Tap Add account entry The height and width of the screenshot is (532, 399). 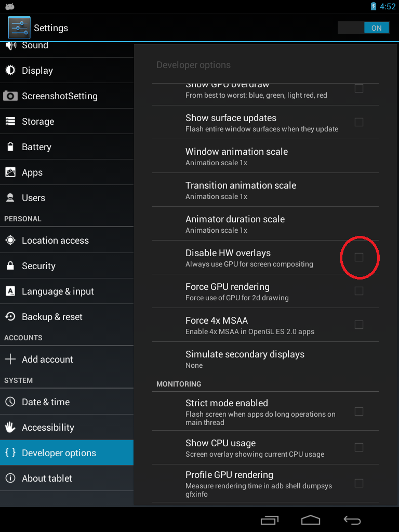click(47, 360)
